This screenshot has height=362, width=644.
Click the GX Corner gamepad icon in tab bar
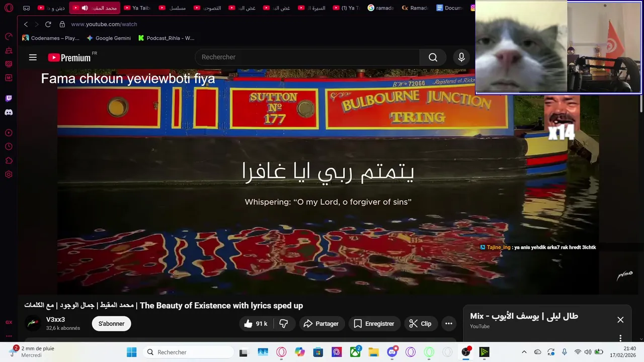(27, 8)
